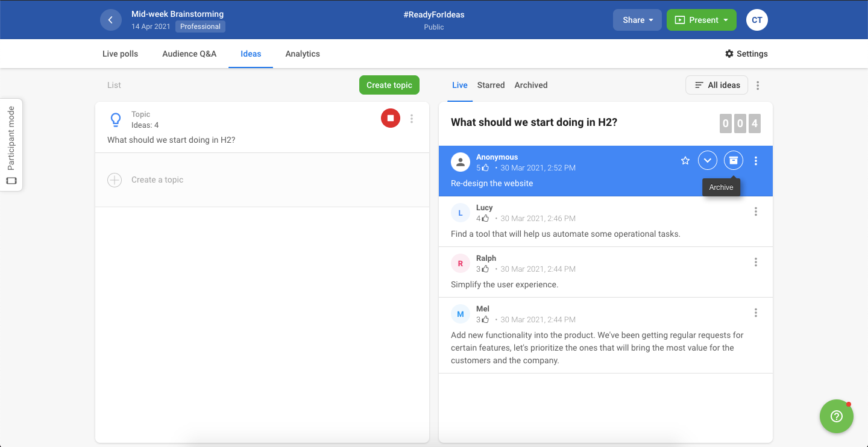Click the Add new functionality idea text
The width and height of the screenshot is (868, 447).
[x=597, y=348]
